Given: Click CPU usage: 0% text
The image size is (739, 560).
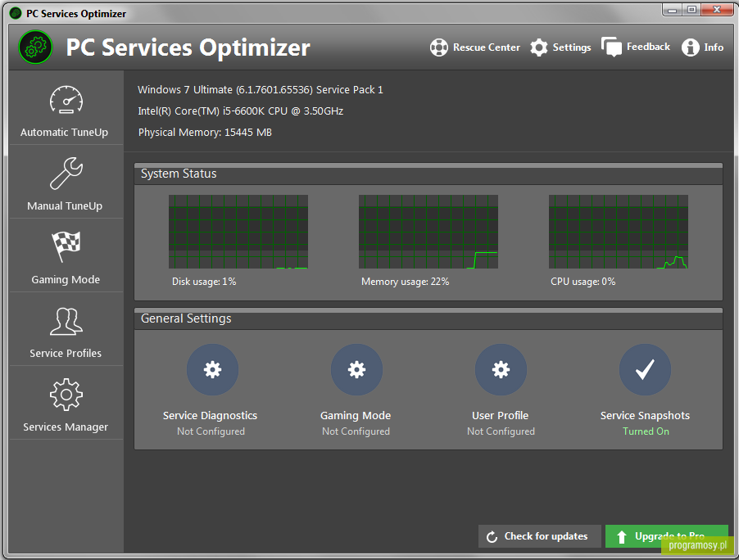Looking at the screenshot, I should coord(583,282).
